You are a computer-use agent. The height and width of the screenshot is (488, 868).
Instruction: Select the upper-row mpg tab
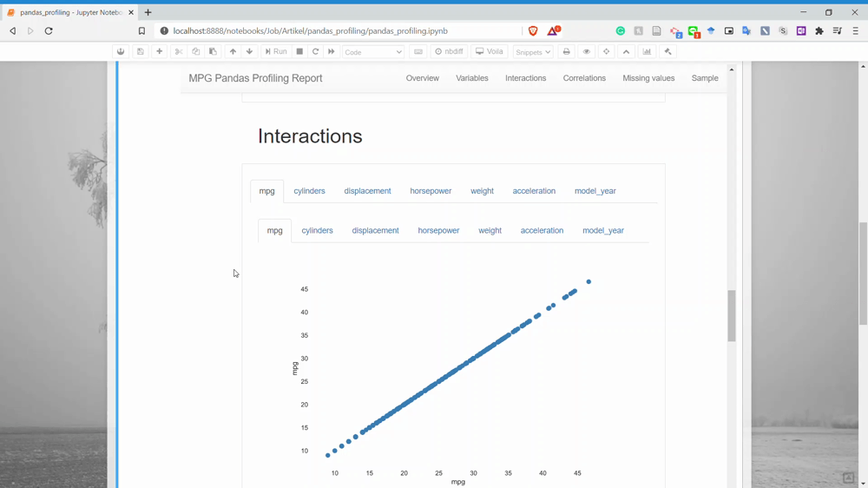266,191
